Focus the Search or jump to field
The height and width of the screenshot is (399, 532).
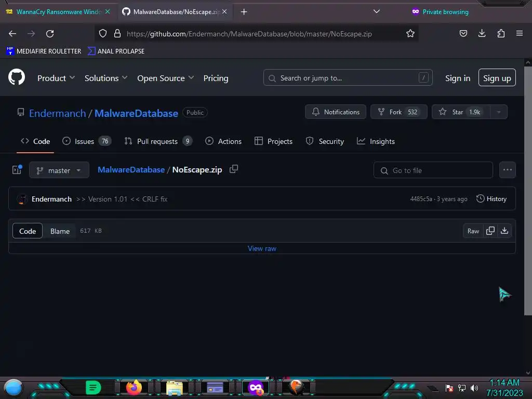348,78
